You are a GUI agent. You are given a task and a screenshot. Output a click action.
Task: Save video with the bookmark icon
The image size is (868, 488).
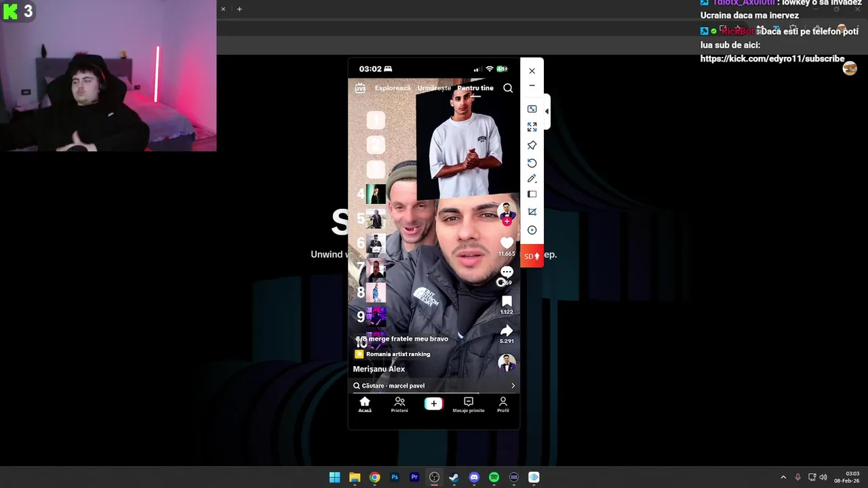(507, 302)
